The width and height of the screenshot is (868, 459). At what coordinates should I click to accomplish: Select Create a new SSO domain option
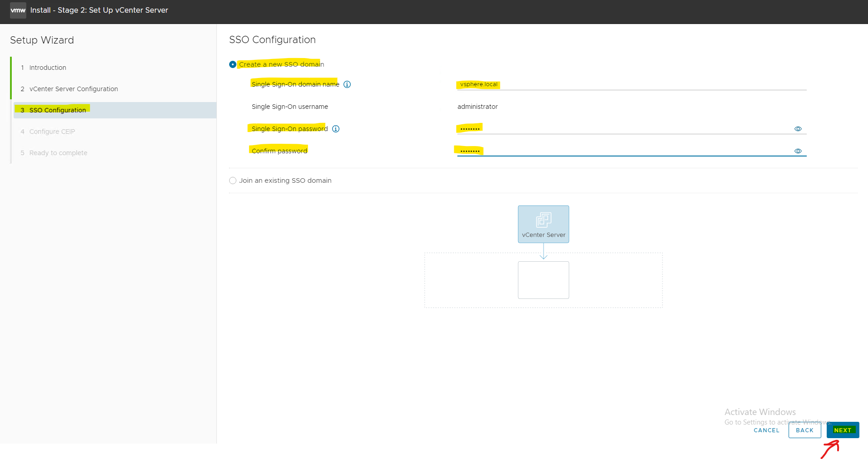pos(233,64)
